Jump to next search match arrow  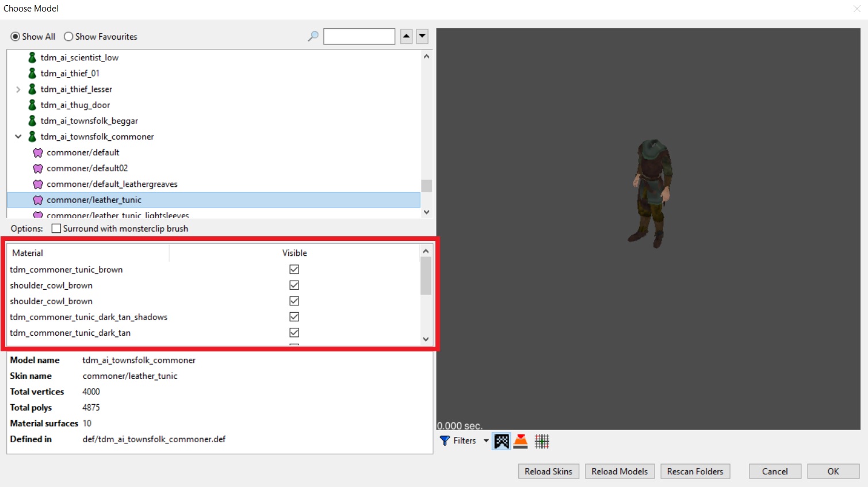tap(422, 36)
